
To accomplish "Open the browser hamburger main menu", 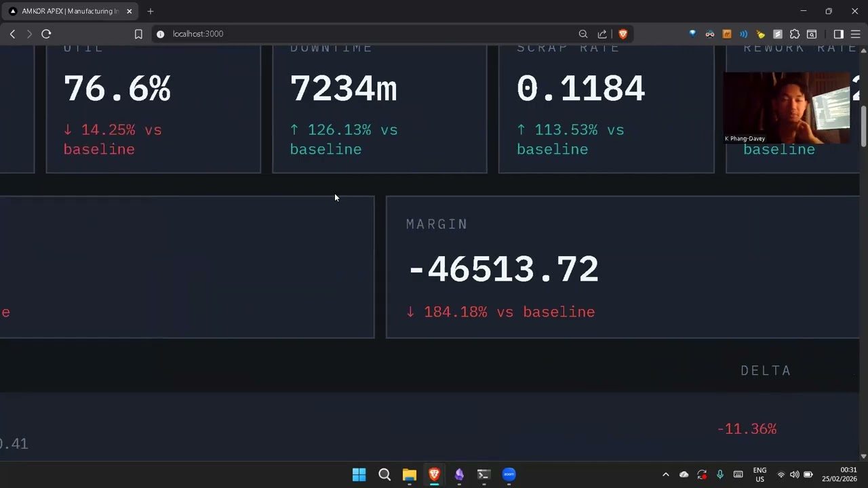I will tap(855, 34).
